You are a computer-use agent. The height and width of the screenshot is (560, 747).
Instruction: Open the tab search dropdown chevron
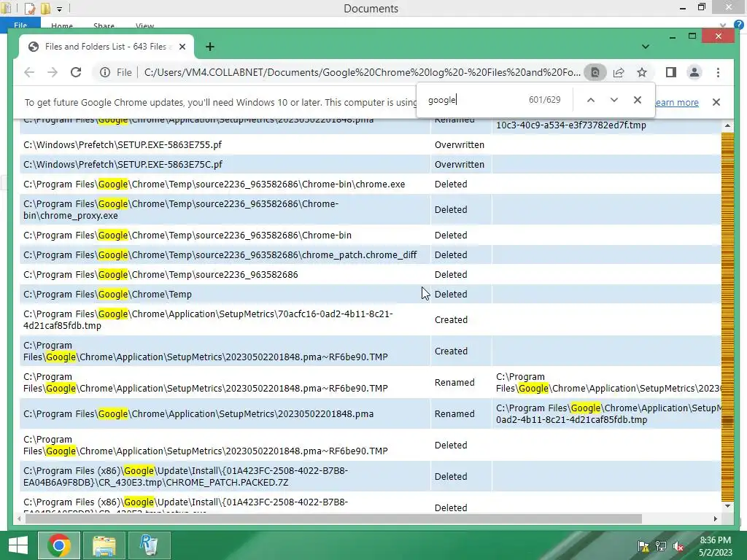[646, 47]
